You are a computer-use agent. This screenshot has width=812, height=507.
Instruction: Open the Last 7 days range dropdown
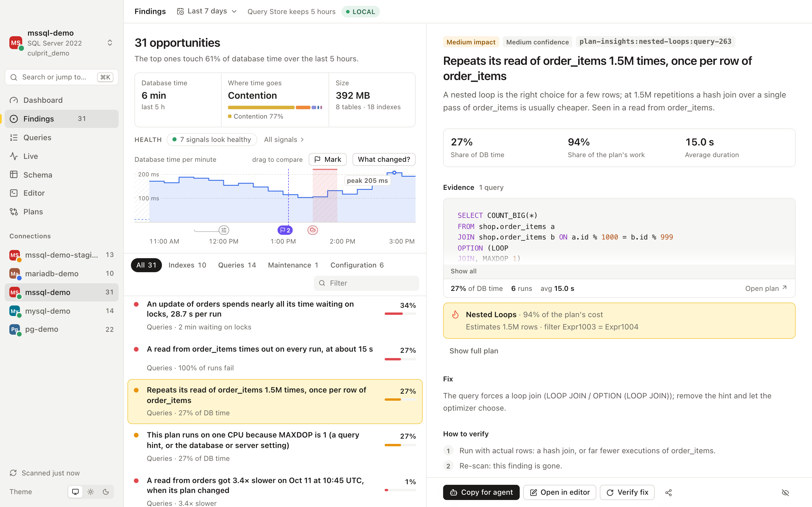pyautogui.click(x=207, y=11)
